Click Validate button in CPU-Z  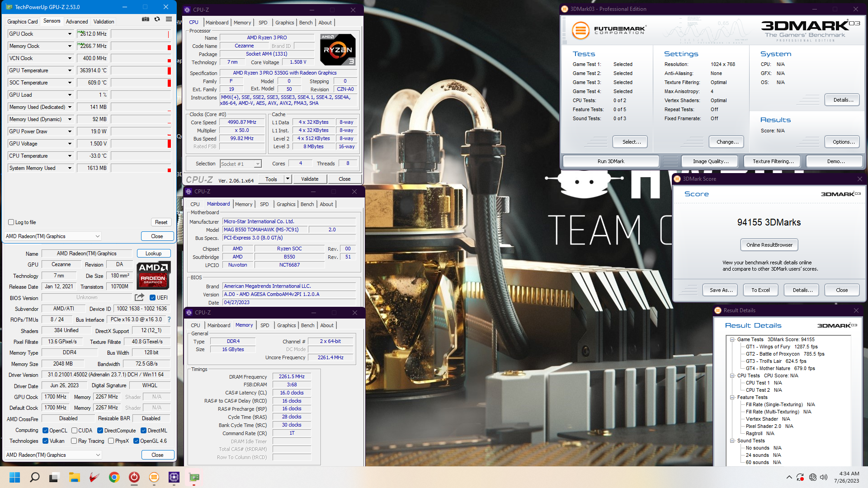[310, 179]
